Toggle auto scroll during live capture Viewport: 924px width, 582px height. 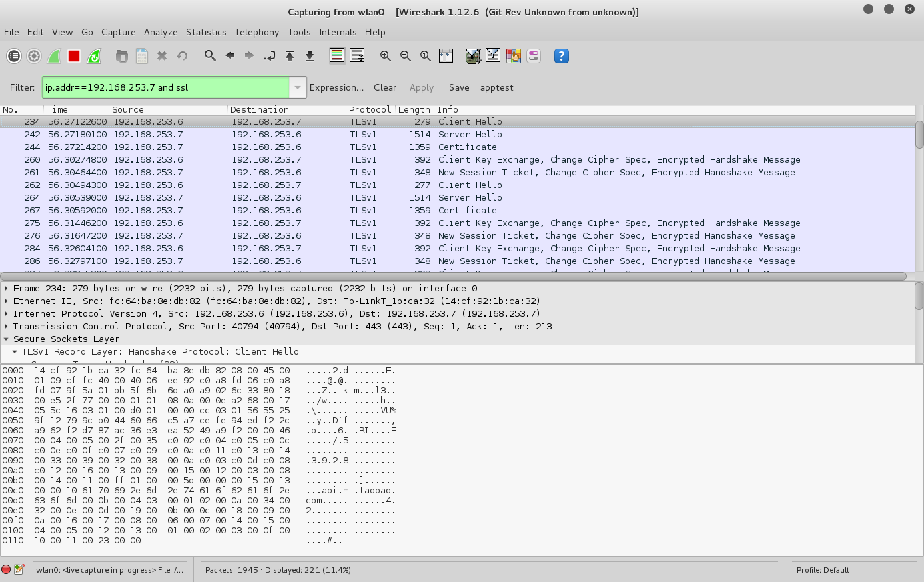click(x=357, y=56)
